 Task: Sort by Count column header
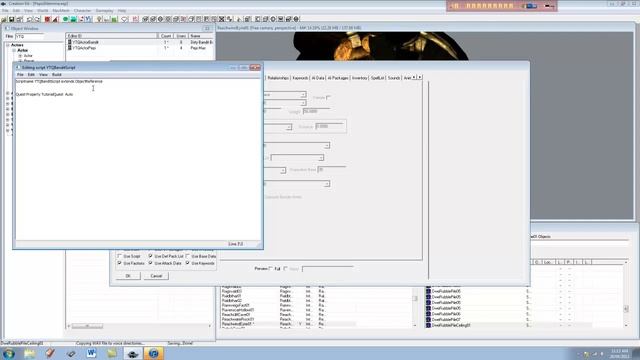(166, 36)
